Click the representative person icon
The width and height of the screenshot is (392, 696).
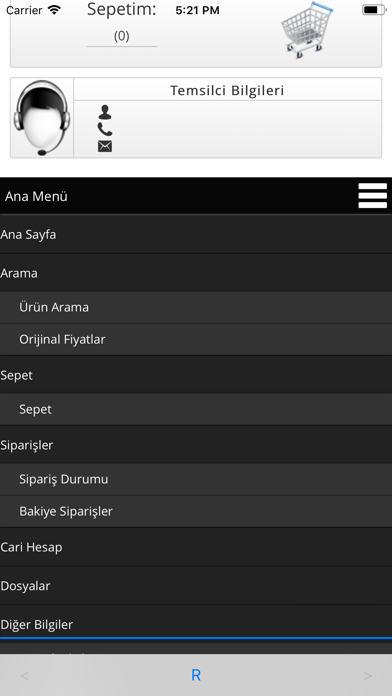(x=105, y=112)
